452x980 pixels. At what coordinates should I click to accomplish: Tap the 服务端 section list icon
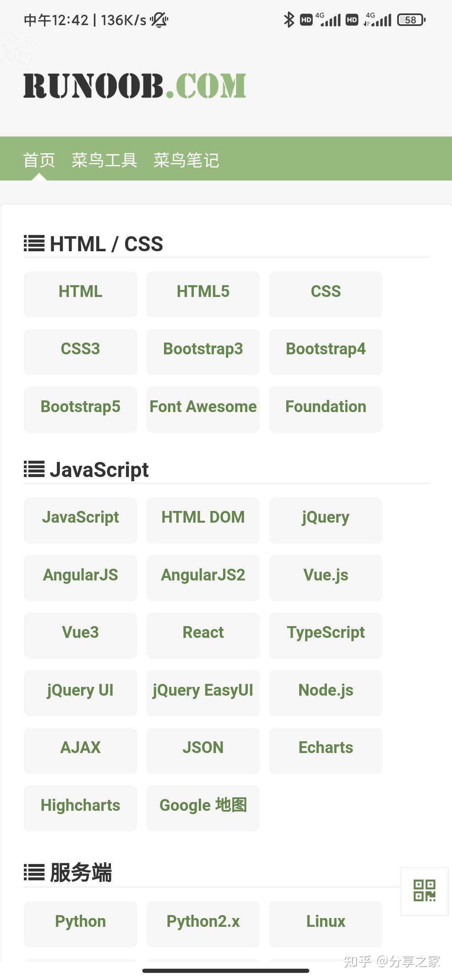point(34,873)
